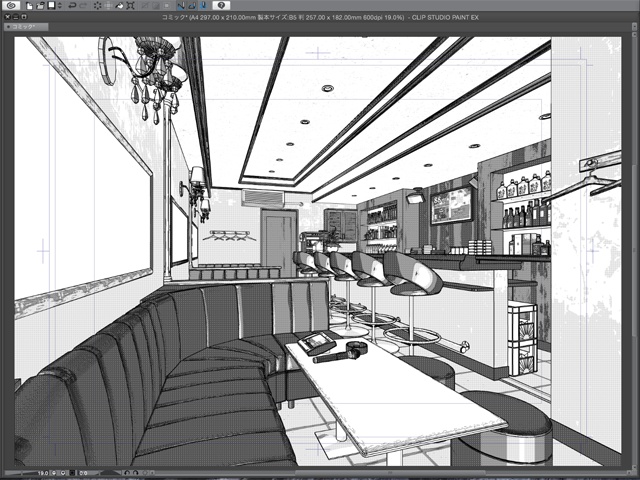
Task: Click the Open file folder icon
Action: [40, 6]
